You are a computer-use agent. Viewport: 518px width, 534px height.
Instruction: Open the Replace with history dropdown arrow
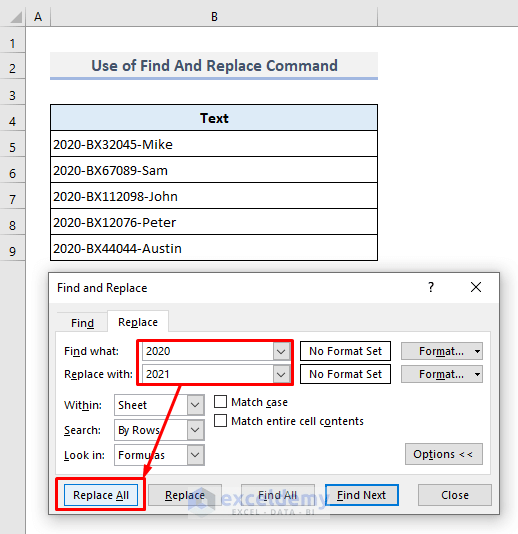click(x=281, y=374)
